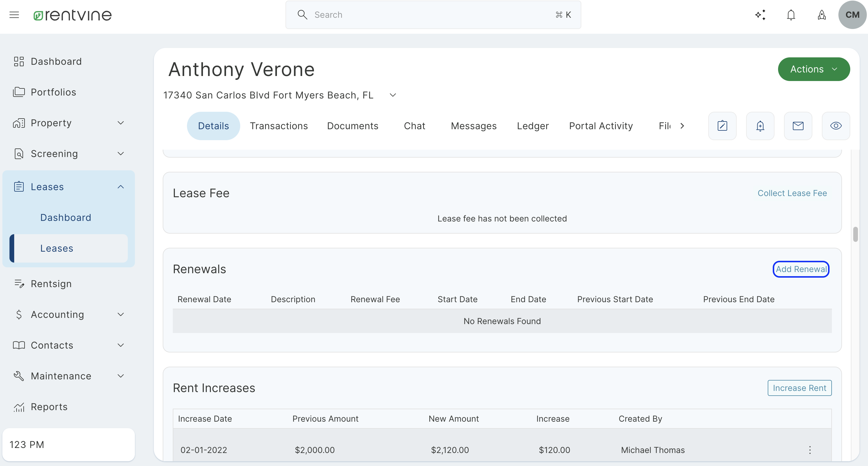Click the Previous Start Date column header
The image size is (868, 466).
(x=615, y=299)
